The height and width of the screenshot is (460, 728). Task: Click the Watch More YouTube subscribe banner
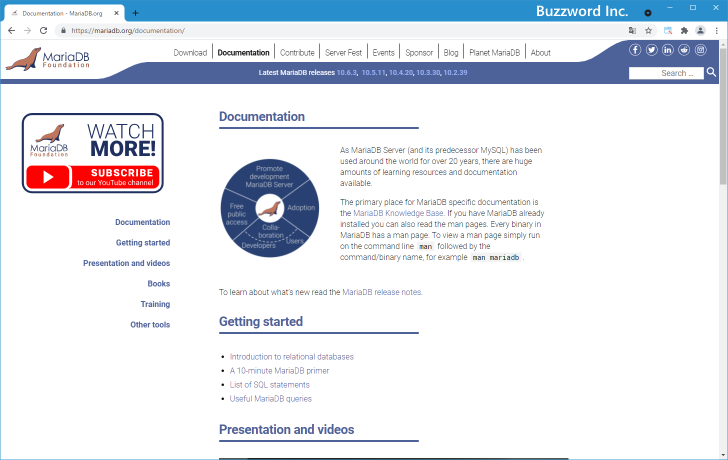(93, 153)
